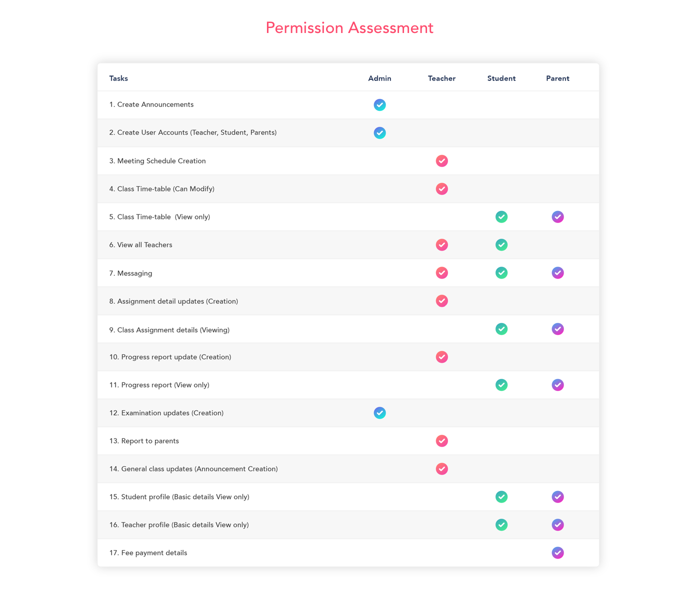Click Student checkmark for View all Teachers
The image size is (700, 601).
pos(501,245)
